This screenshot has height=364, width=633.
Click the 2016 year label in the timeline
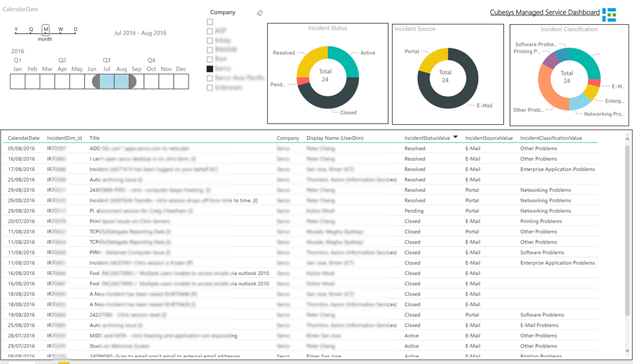point(17,50)
